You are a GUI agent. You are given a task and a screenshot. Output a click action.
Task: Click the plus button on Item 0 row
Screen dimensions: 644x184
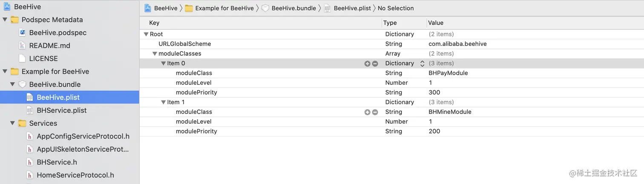[367, 63]
